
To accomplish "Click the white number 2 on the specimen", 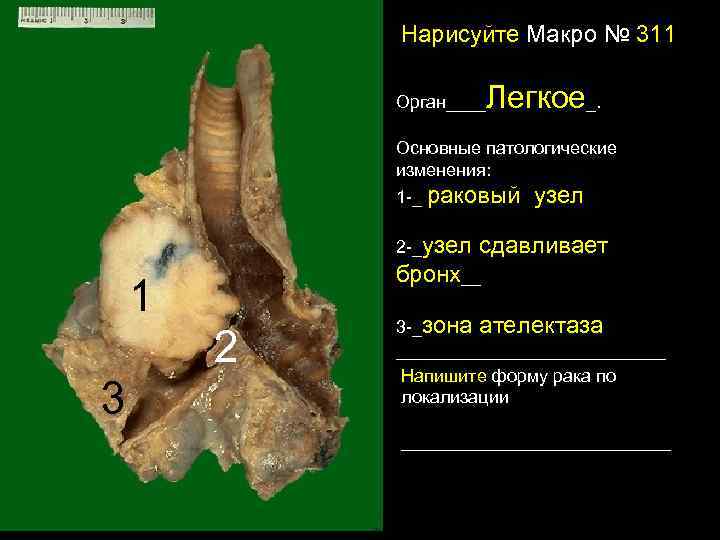I will 225,347.
